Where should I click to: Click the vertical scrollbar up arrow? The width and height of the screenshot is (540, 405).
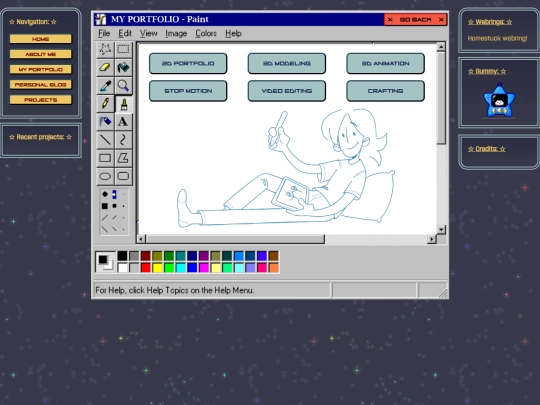click(x=441, y=47)
